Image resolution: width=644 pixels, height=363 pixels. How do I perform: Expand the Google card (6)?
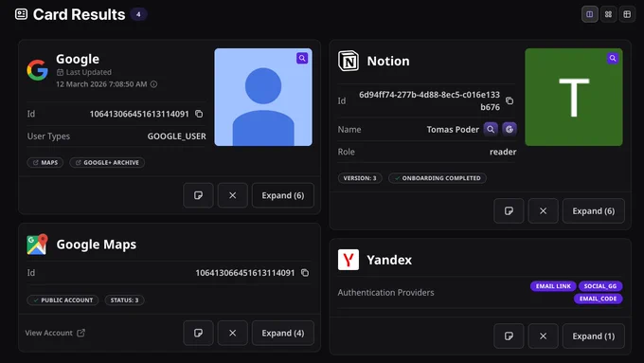[x=283, y=195]
